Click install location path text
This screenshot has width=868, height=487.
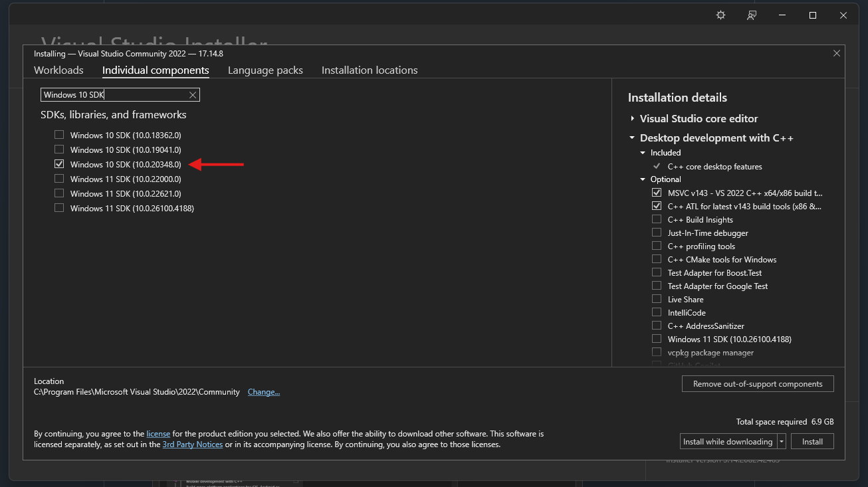[137, 392]
